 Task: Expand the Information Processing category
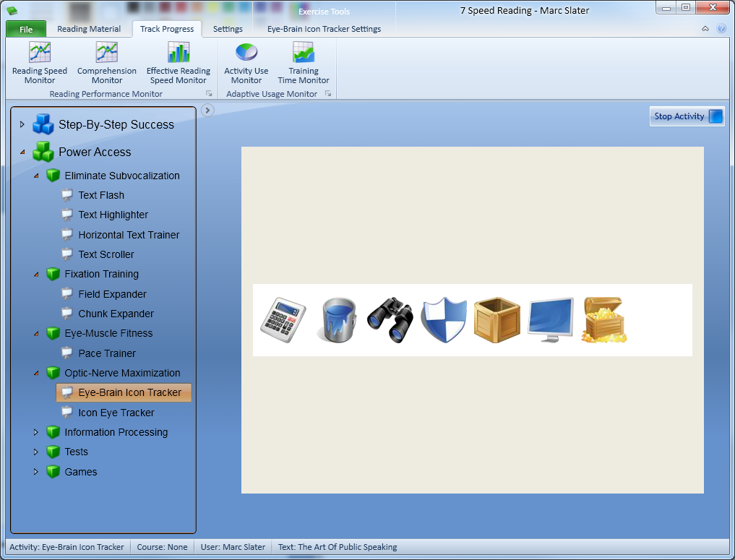[x=36, y=432]
